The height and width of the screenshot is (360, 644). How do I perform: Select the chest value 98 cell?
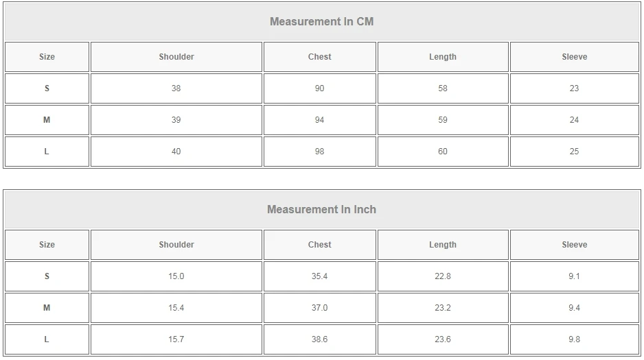(x=319, y=152)
